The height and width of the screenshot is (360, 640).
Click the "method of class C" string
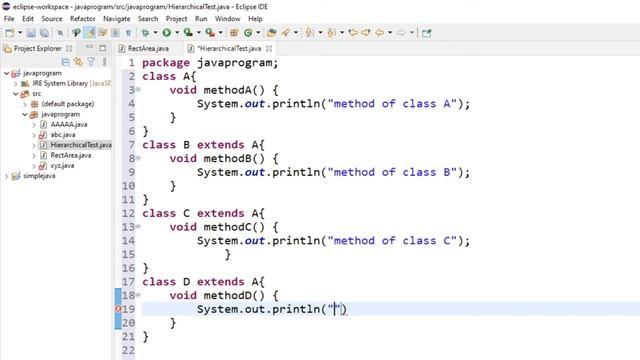(392, 240)
